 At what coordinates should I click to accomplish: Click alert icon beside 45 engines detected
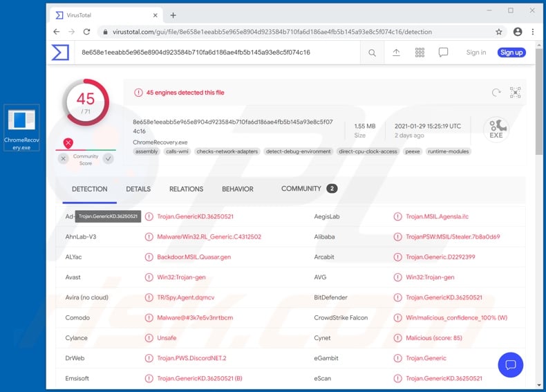(138, 93)
